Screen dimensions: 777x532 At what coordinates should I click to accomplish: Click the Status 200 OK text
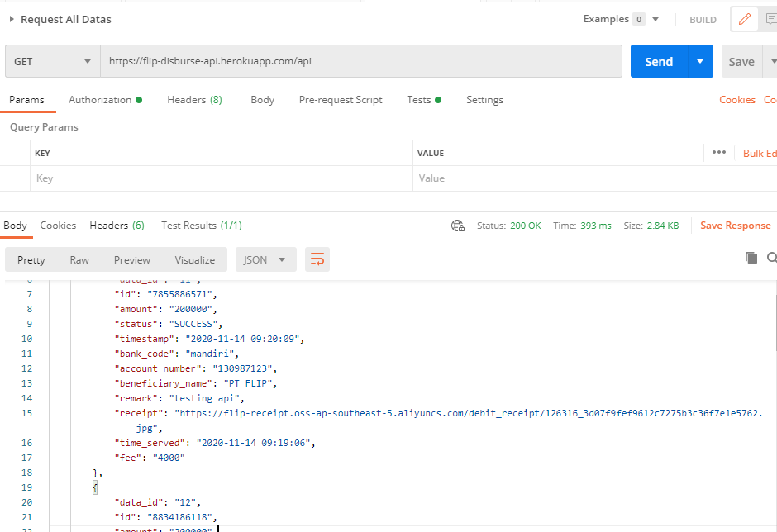click(508, 226)
